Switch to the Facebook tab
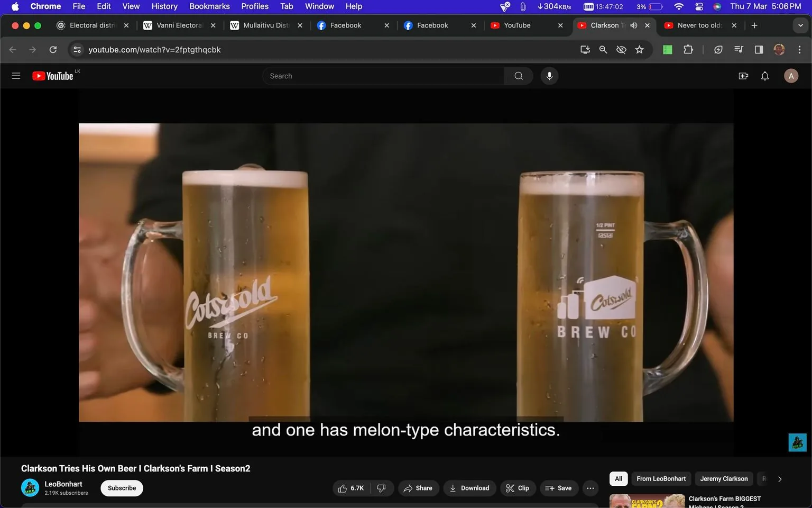This screenshot has width=812, height=508. tap(345, 25)
